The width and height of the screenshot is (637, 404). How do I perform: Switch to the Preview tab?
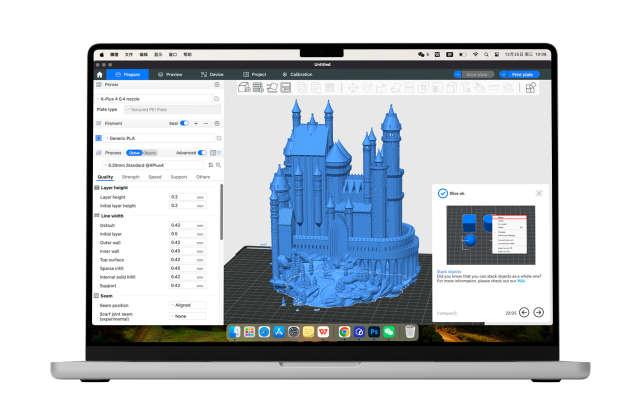point(170,74)
